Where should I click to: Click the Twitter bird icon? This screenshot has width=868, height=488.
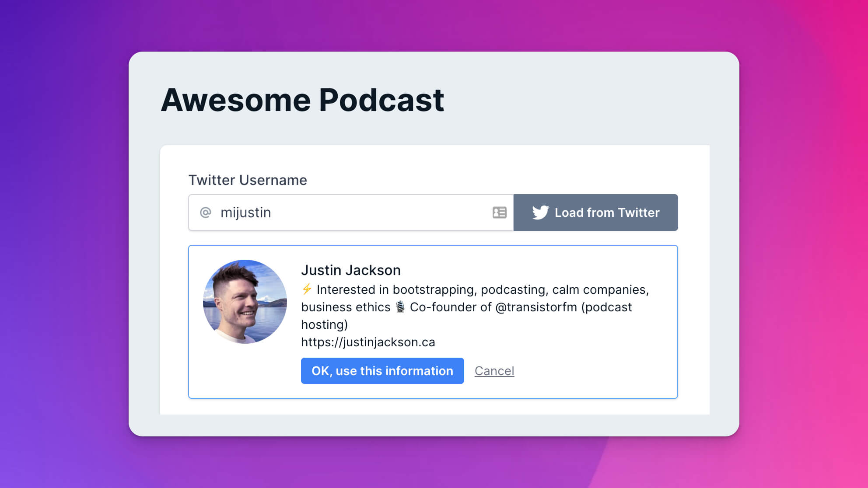[x=540, y=213]
